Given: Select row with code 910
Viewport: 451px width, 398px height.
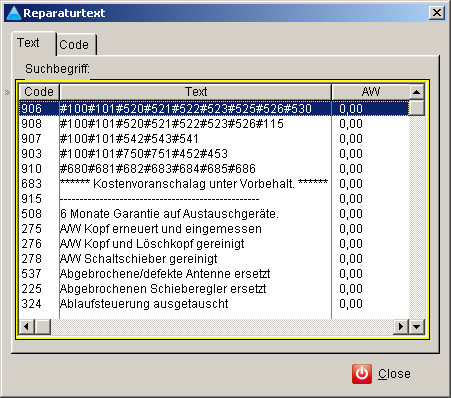Looking at the screenshot, I should coord(214,169).
